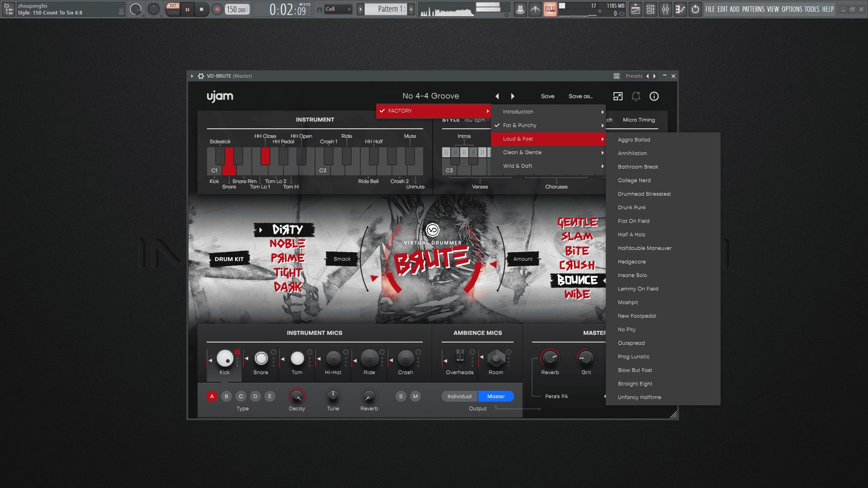Click the Kick drum instrument icon

click(225, 358)
